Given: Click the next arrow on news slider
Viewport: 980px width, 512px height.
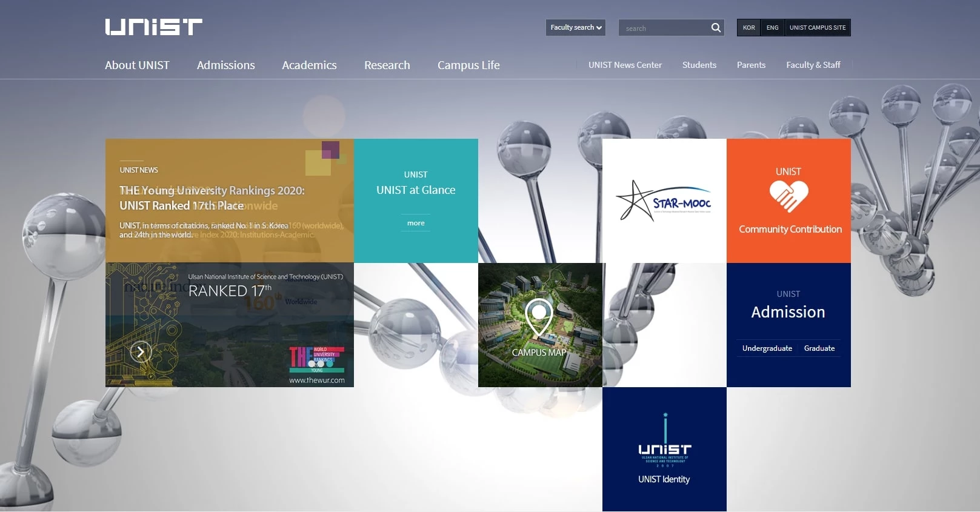Looking at the screenshot, I should [141, 351].
